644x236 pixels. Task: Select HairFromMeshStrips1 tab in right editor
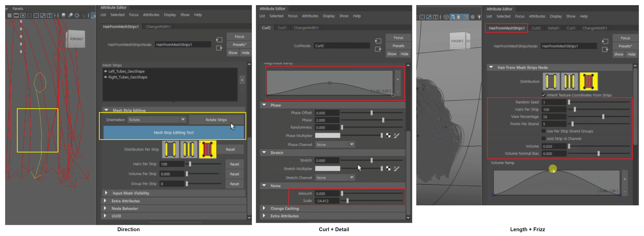[506, 28]
